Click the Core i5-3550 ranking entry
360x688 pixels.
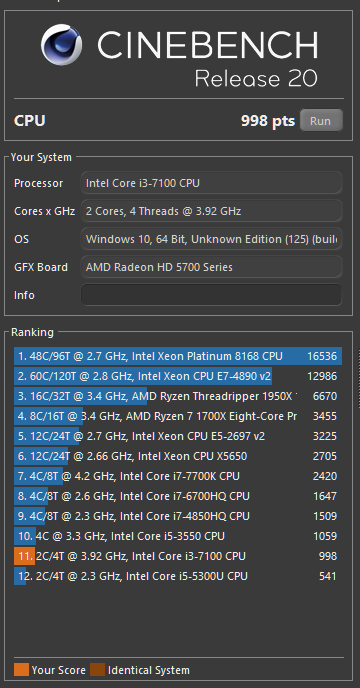[178, 536]
